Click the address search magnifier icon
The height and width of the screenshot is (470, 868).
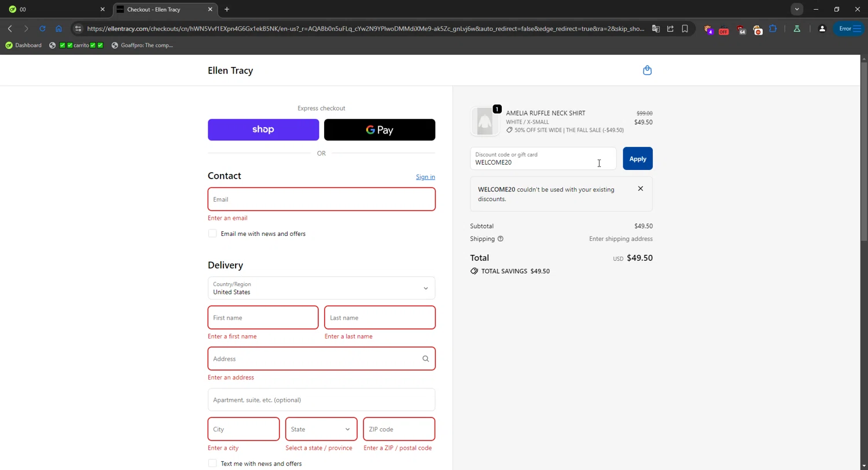425,359
